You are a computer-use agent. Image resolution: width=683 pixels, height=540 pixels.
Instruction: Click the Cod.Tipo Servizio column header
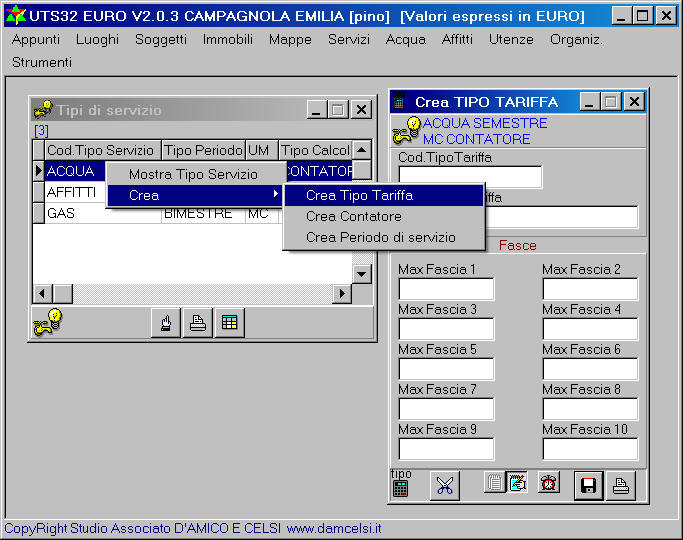(x=101, y=150)
